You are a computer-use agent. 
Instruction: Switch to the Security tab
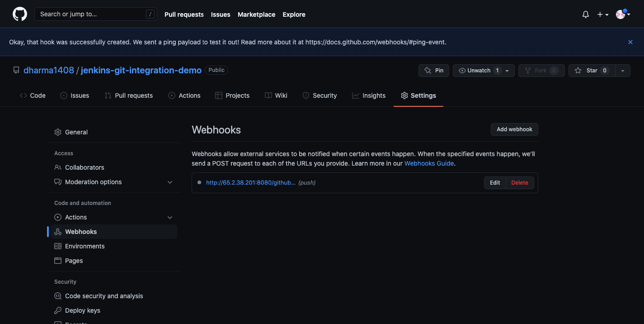[320, 95]
